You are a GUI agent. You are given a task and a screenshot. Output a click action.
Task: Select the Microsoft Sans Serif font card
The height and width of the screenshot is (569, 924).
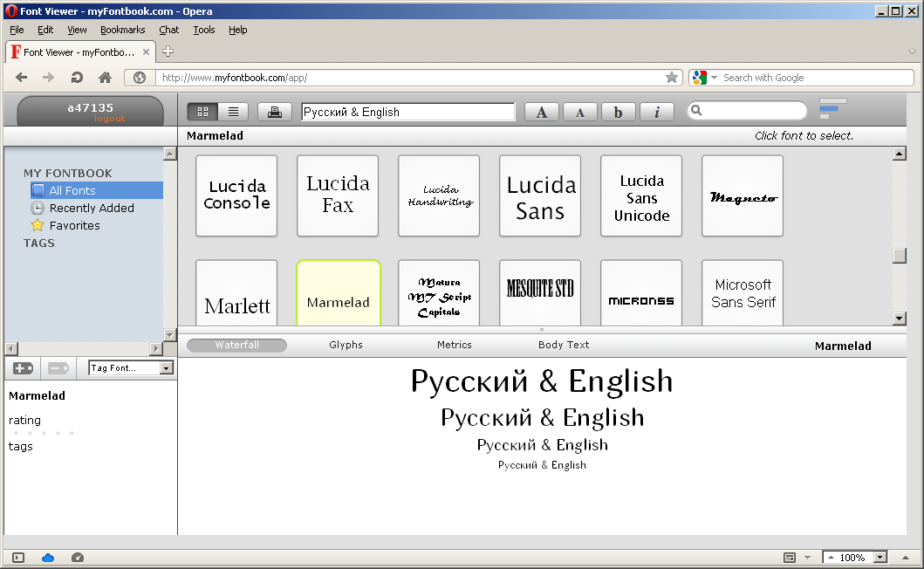pos(743,293)
